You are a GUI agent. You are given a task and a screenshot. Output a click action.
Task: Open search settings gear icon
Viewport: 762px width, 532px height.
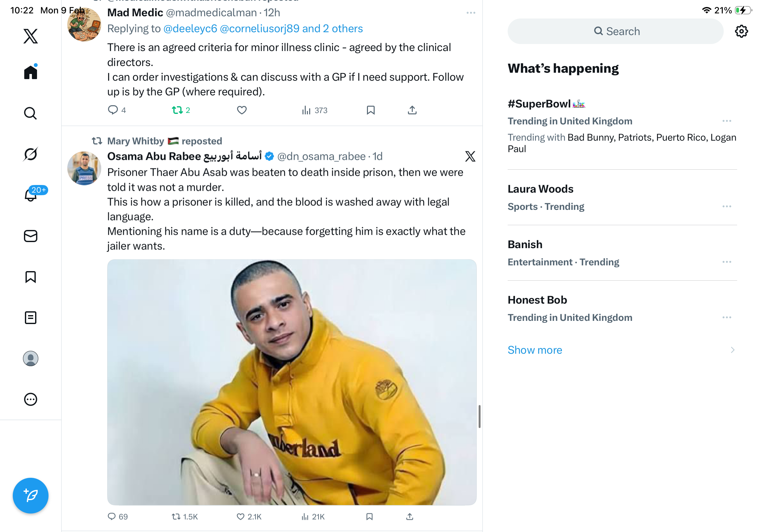point(741,32)
